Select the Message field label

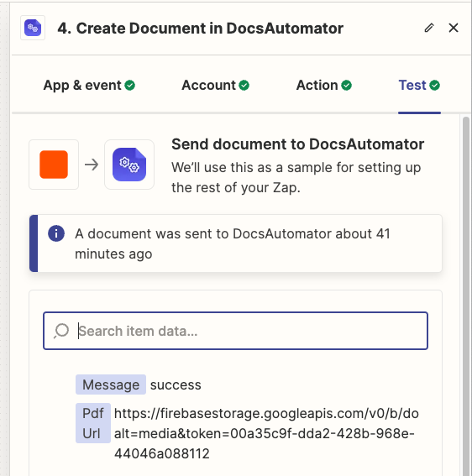[111, 384]
